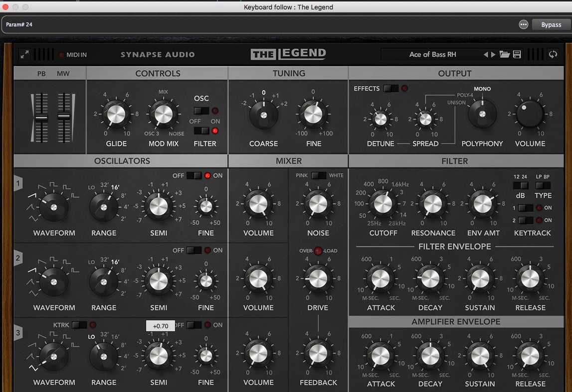
Task: Open the preset folder browser icon
Action: coord(505,54)
